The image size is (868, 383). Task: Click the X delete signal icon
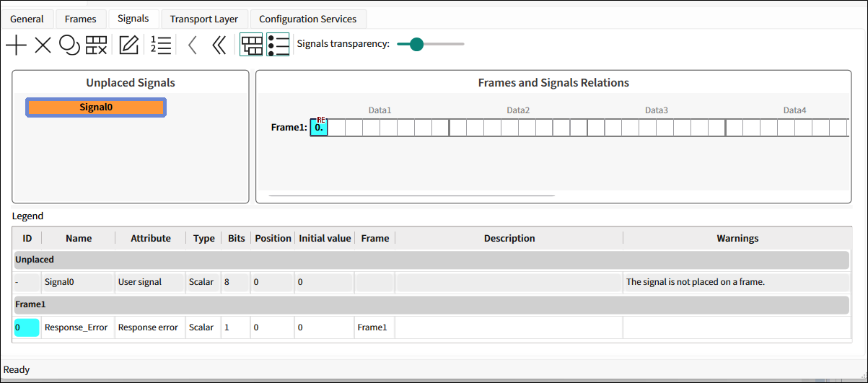click(43, 45)
